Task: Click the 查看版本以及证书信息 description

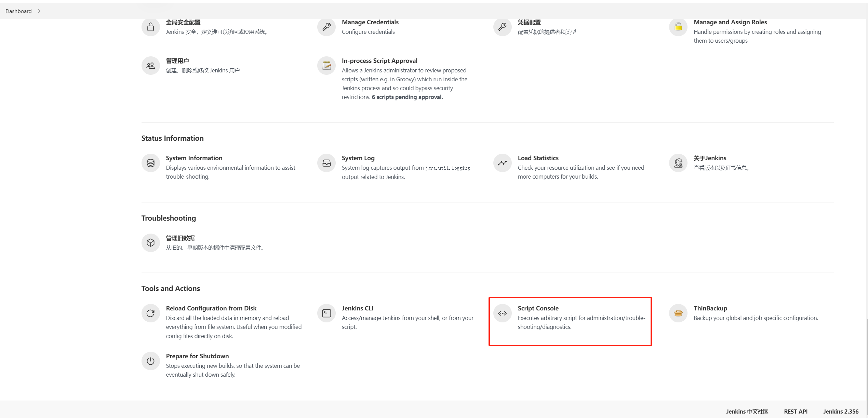Action: click(x=721, y=168)
